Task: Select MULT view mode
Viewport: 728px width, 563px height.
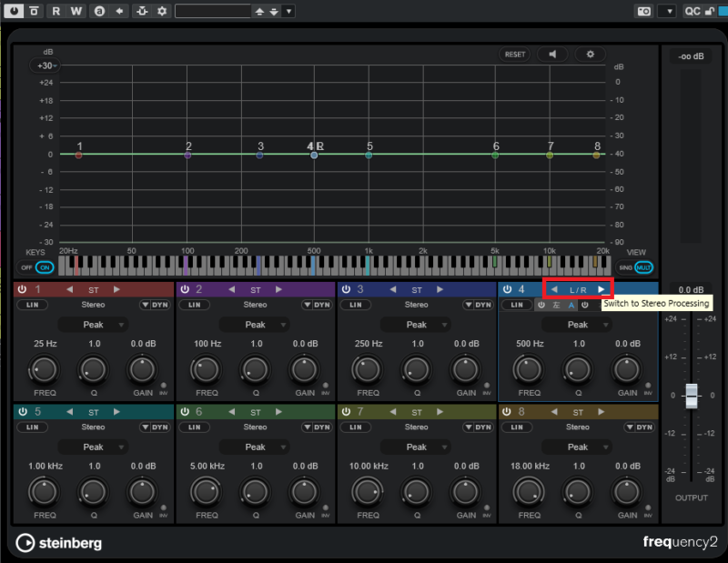Action: pyautogui.click(x=643, y=267)
